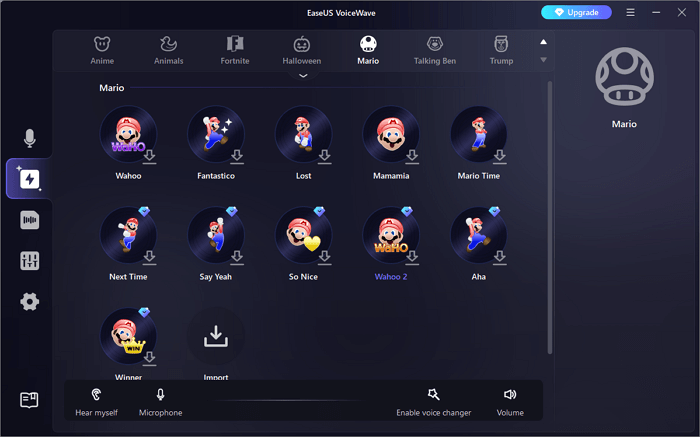Import a custom sound file

tap(216, 336)
